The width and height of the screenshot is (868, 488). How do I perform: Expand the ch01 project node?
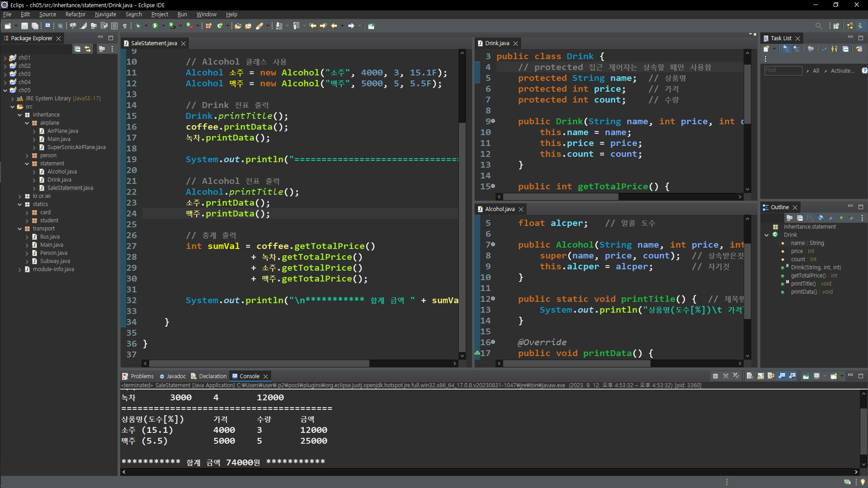point(5,58)
